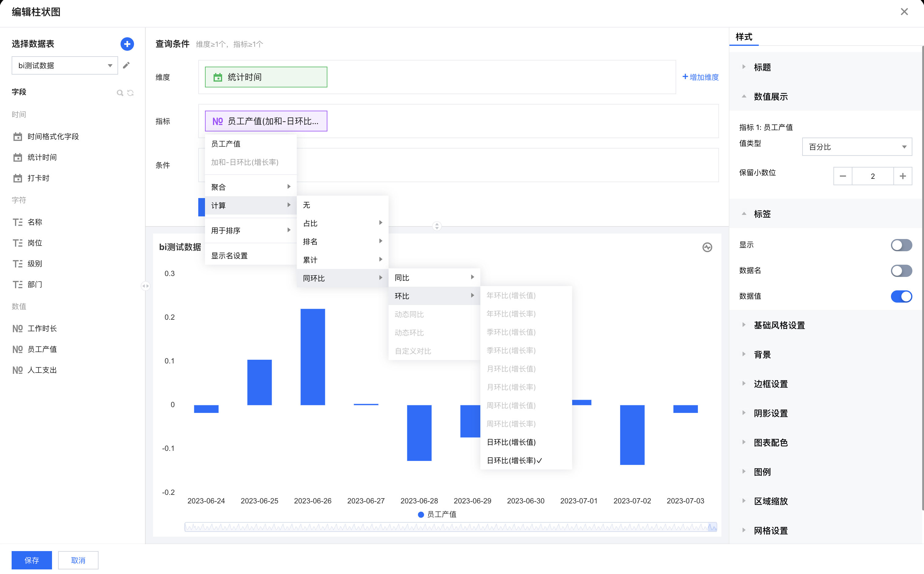Click the 保存 button
The image size is (924, 574).
click(32, 560)
